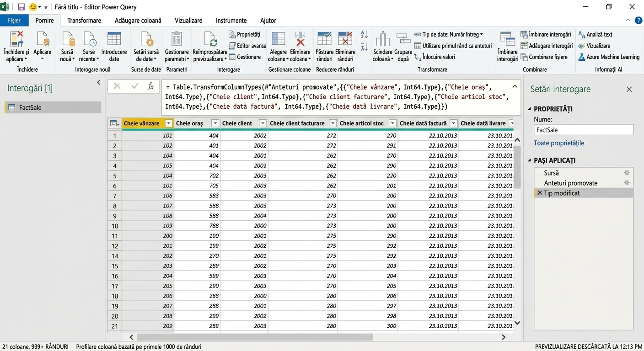The width and height of the screenshot is (644, 351).
Task: Click the table menu icon at grid corner
Action: click(114, 123)
